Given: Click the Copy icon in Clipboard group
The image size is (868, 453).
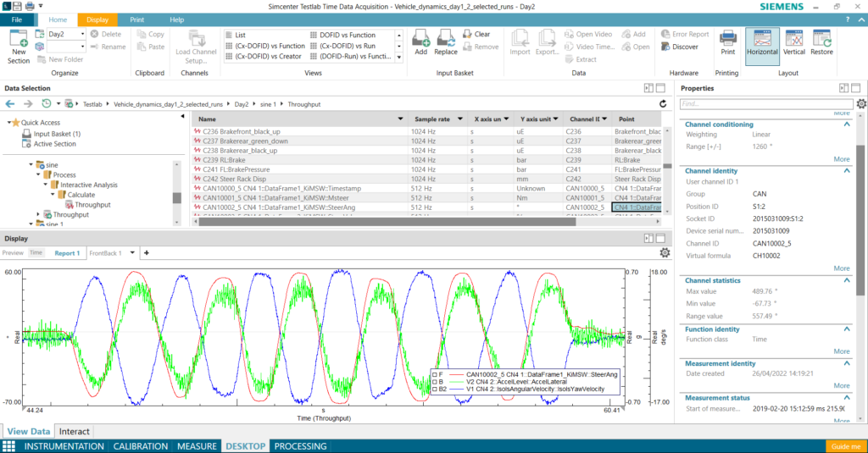Looking at the screenshot, I should tap(142, 34).
